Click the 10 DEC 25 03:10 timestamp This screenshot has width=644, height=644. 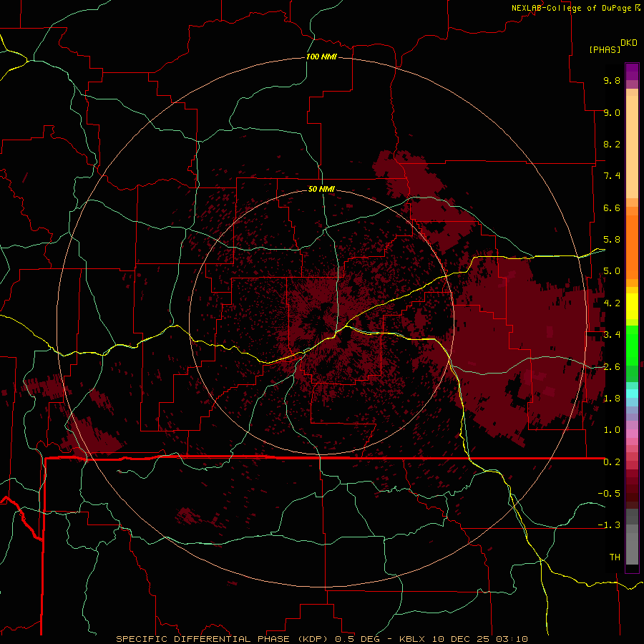(x=479, y=639)
